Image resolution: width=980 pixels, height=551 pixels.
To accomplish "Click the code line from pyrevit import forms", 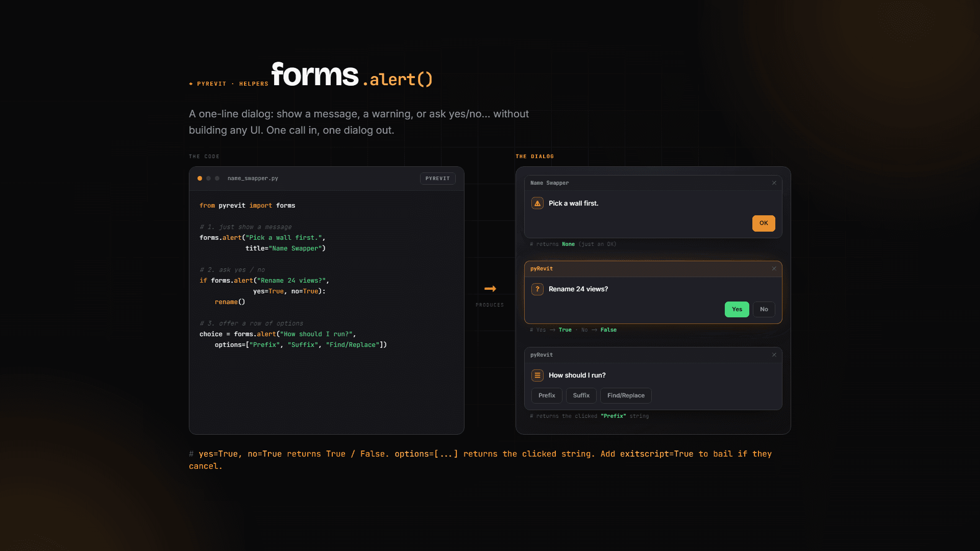I will [x=247, y=206].
